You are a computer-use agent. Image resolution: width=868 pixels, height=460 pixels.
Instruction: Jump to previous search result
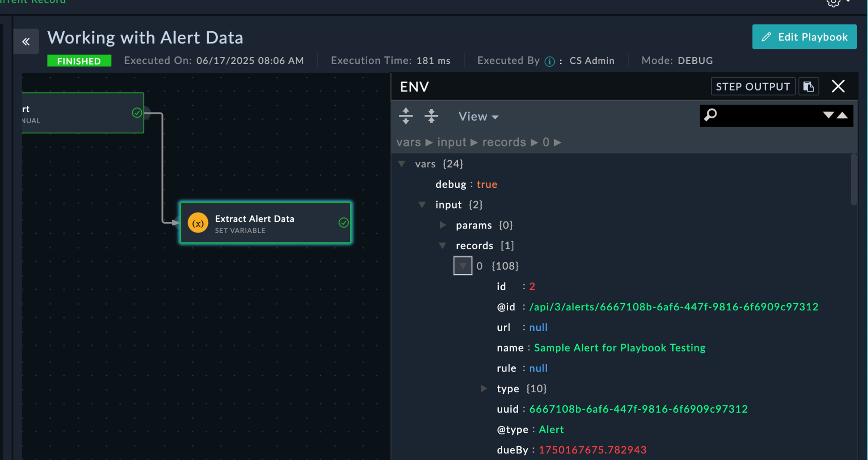click(842, 115)
